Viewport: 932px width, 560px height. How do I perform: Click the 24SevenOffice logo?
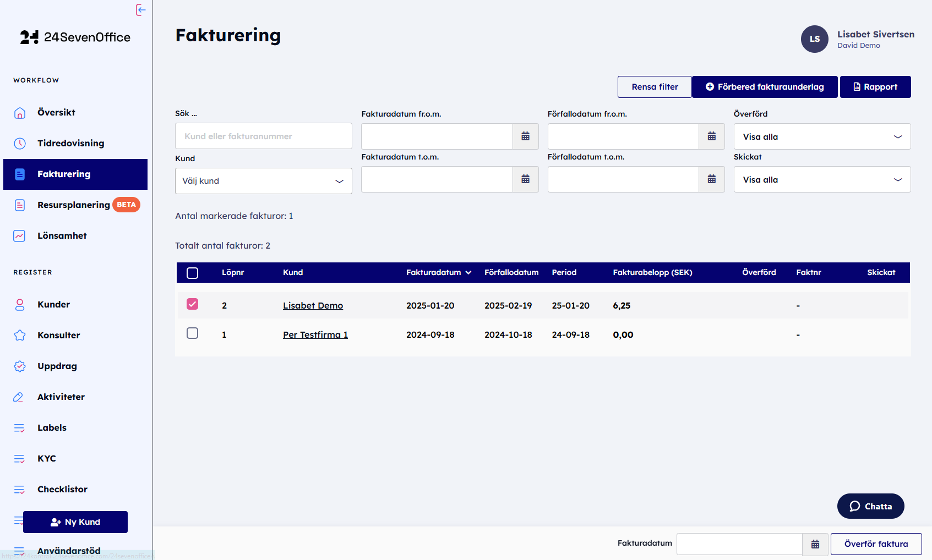click(x=75, y=37)
